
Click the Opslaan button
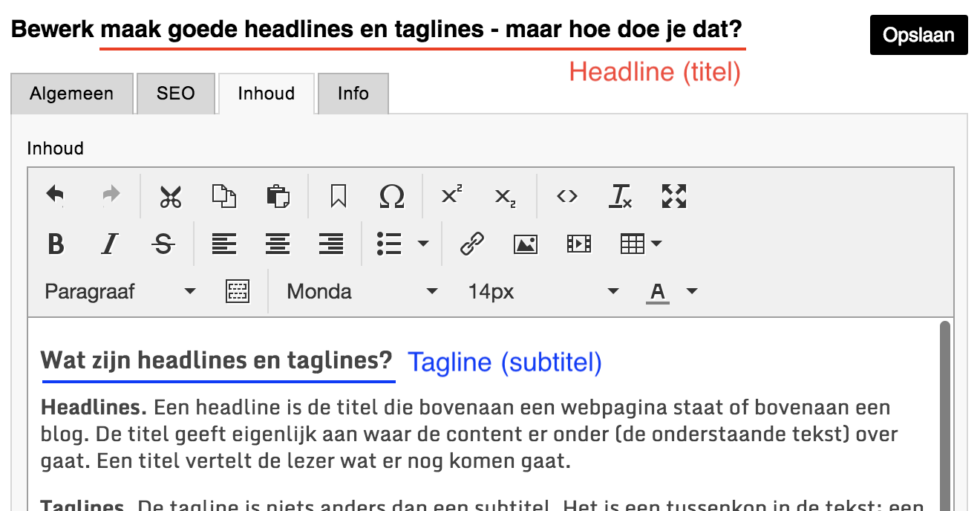(918, 35)
